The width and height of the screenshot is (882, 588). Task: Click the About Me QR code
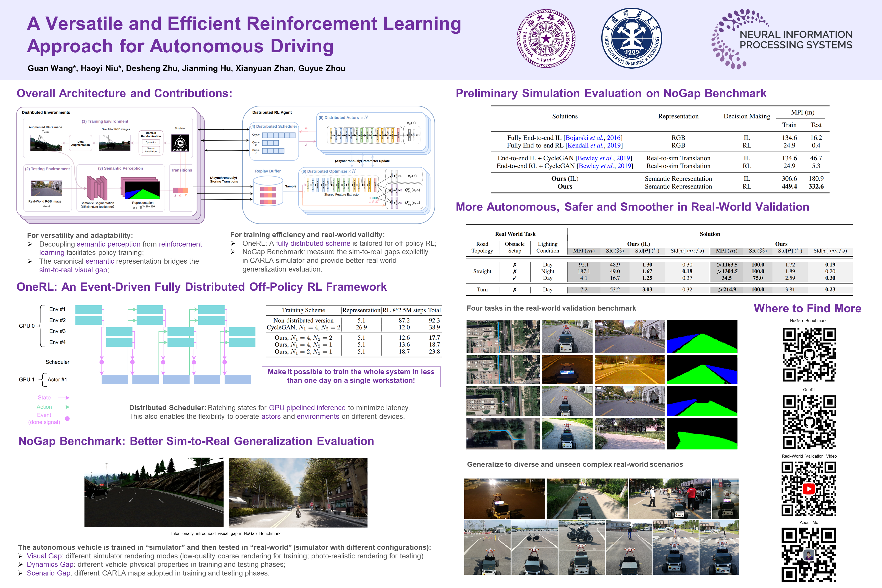(809, 555)
